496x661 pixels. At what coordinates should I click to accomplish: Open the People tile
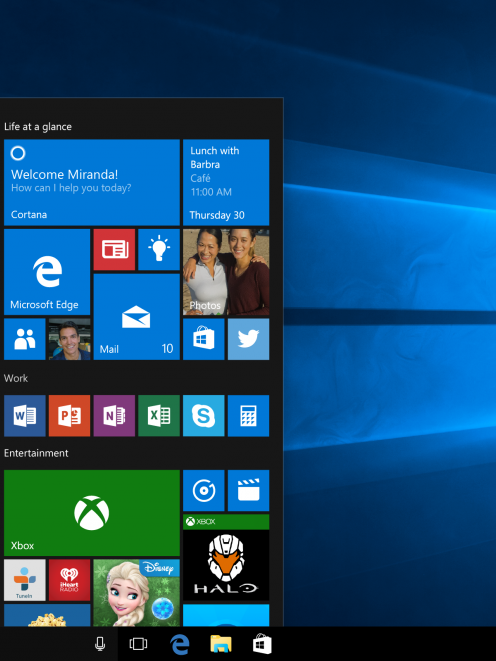pyautogui.click(x=25, y=339)
